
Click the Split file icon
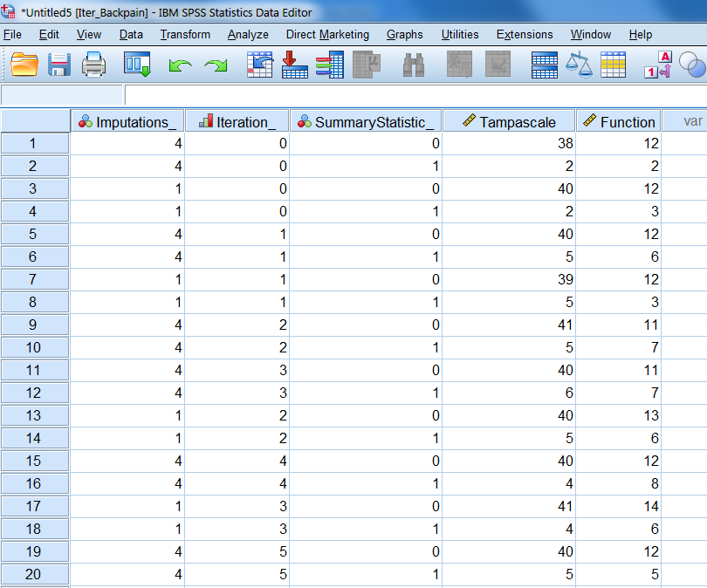pyautogui.click(x=545, y=65)
